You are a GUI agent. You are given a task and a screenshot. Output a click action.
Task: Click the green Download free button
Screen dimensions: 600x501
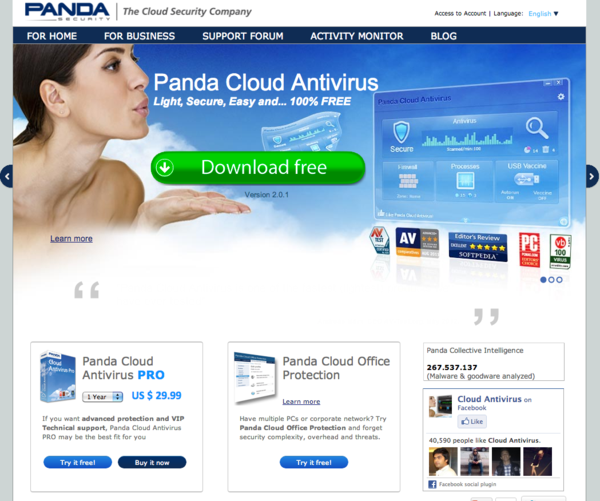click(257, 167)
